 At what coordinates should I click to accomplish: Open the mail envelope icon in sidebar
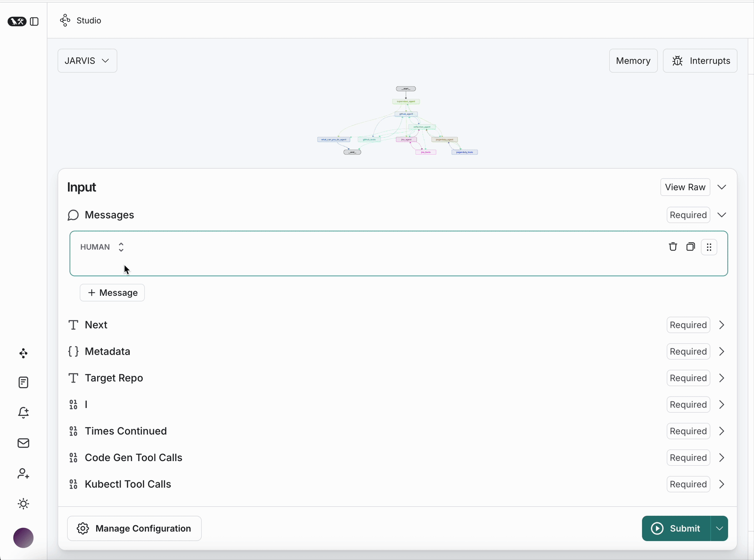[24, 443]
